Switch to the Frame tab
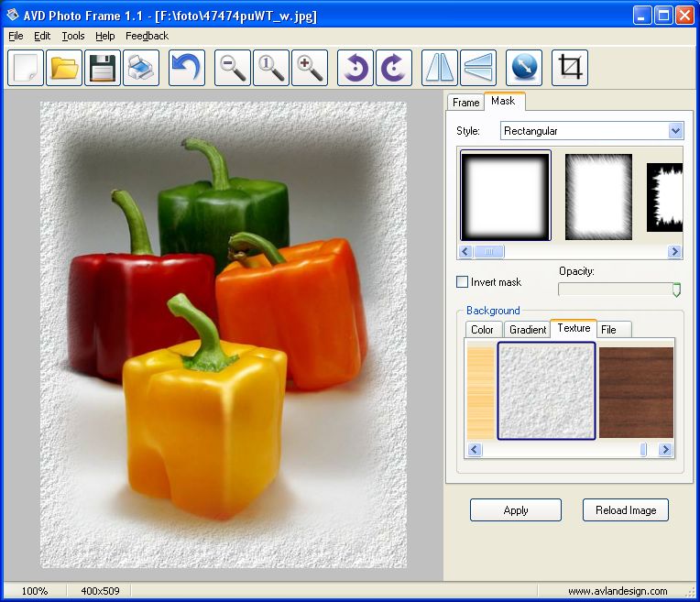The width and height of the screenshot is (700, 602). 465,103
